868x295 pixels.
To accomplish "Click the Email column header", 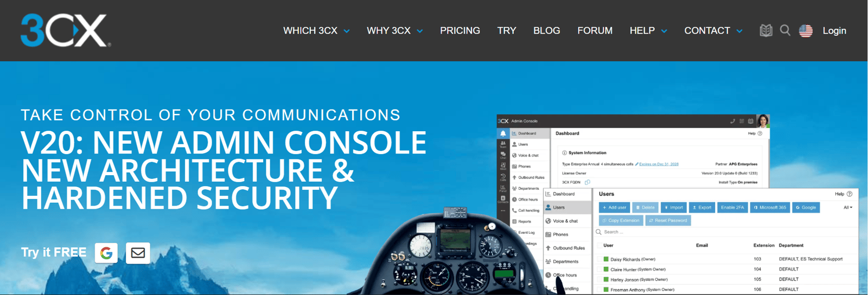I will [702, 245].
